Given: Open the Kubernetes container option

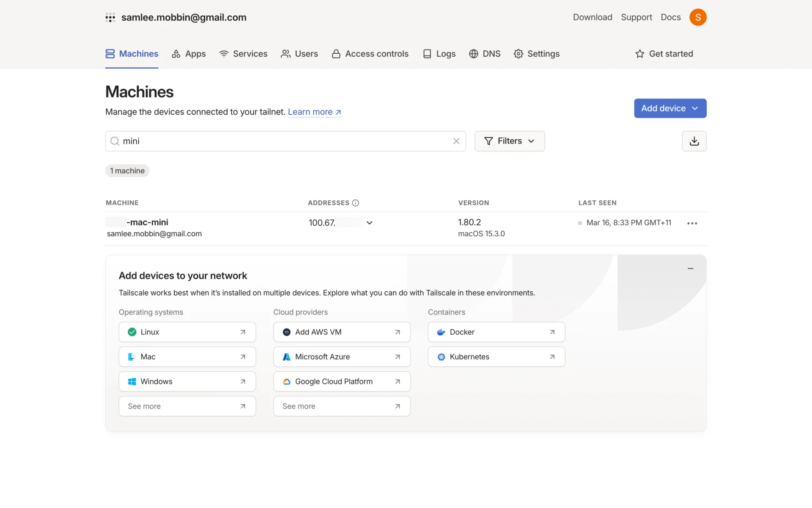Looking at the screenshot, I should coord(496,357).
